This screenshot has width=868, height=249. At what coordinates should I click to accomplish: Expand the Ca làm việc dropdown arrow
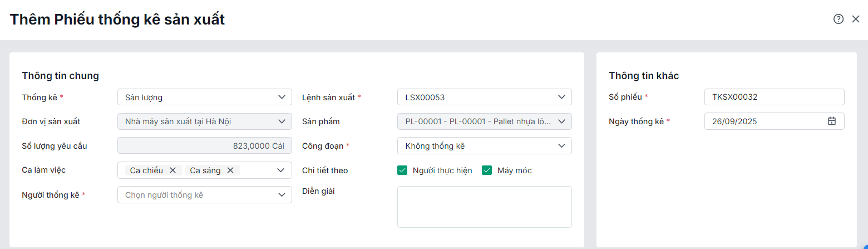pyautogui.click(x=281, y=170)
